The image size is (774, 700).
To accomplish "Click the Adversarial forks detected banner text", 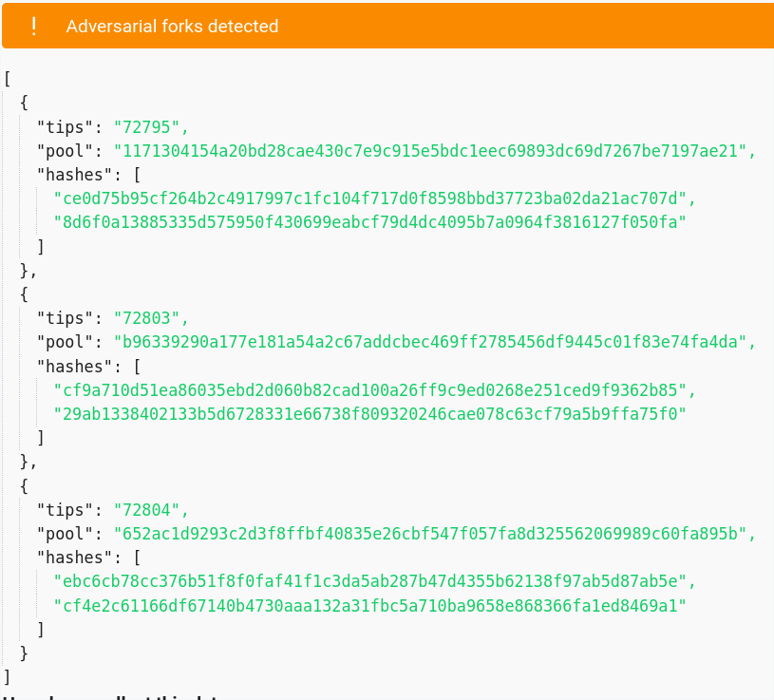I will [x=172, y=27].
